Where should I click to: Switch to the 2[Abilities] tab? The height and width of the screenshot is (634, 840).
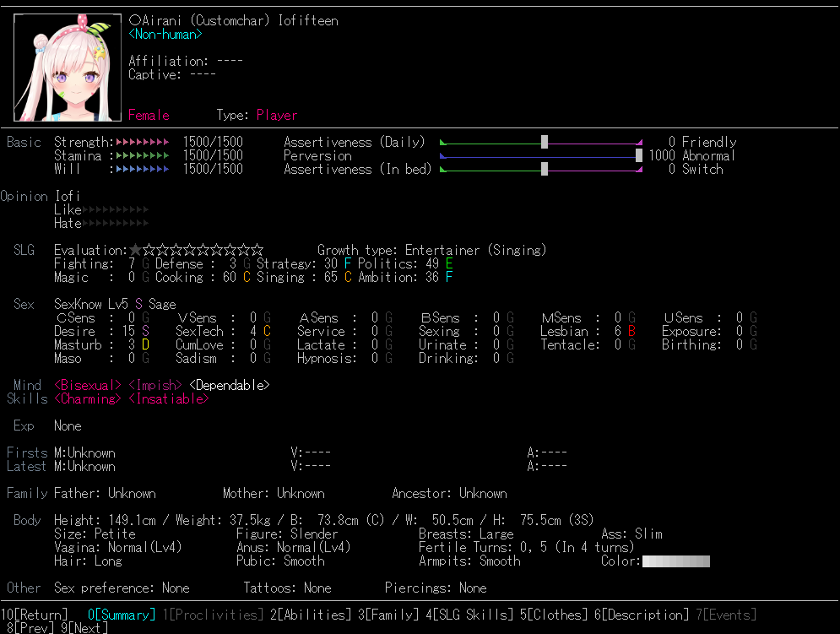click(310, 615)
